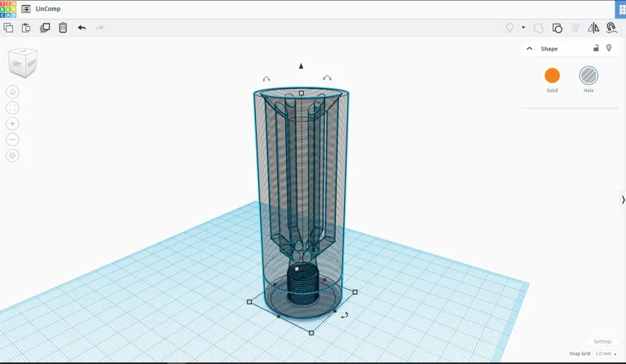
Task: Click the Ungroup shapes icon
Action: pos(558,28)
